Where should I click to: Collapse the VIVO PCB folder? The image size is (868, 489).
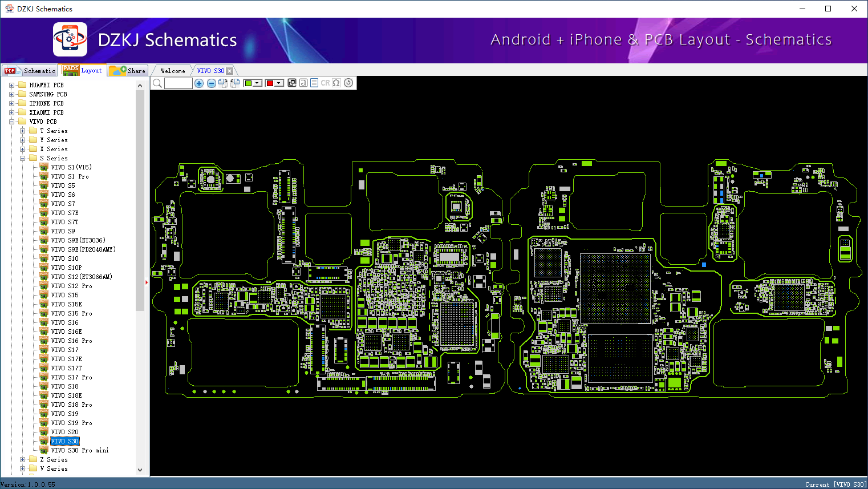click(11, 122)
